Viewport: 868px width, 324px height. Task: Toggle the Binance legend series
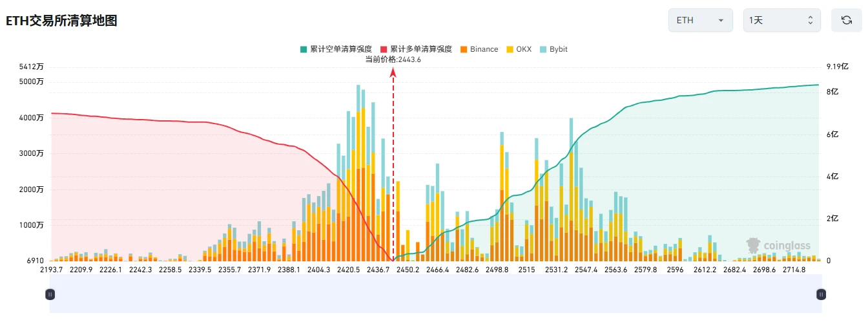[x=479, y=49]
